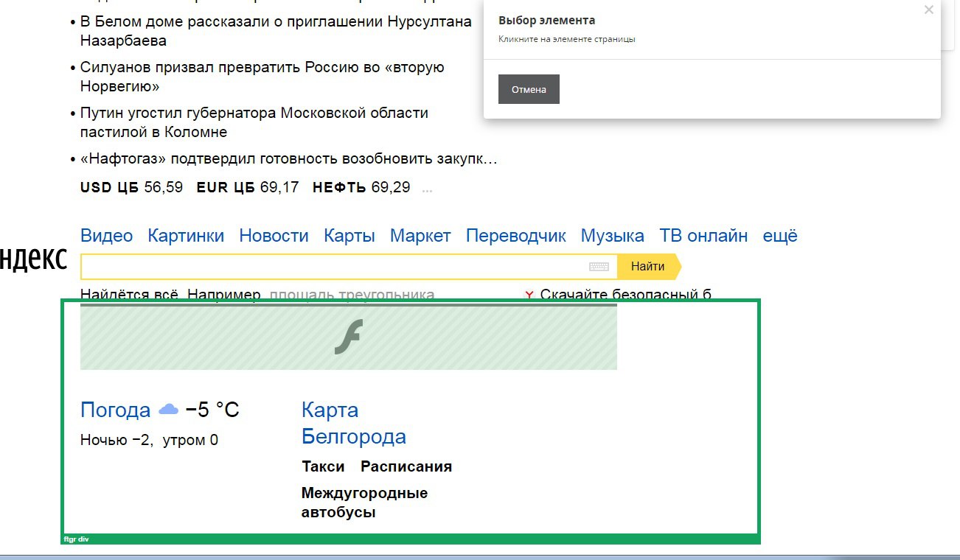The image size is (960, 560).
Task: Expand more exchange rates via ellipsis
Action: pyautogui.click(x=427, y=189)
